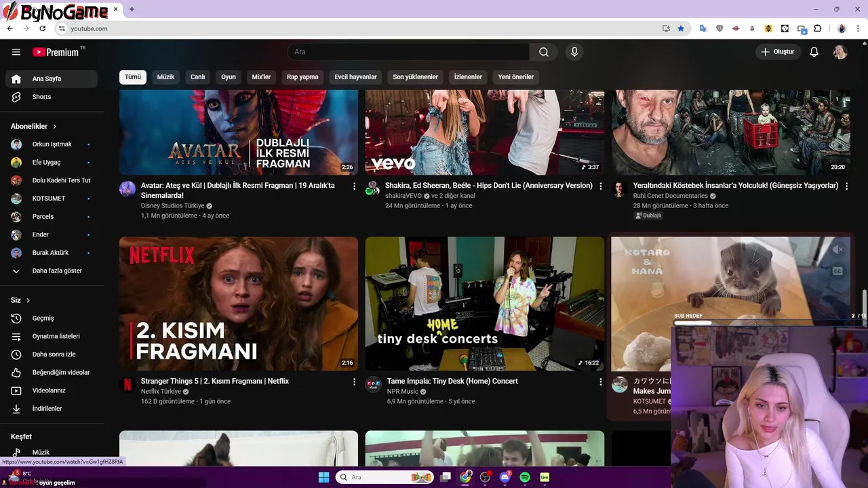
Task: Select the İzlenenler filter chip
Action: click(468, 77)
